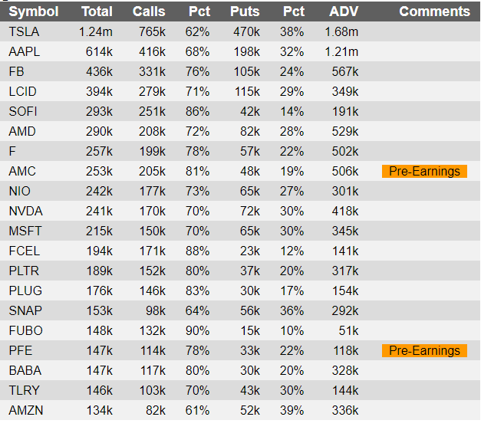Click FCEL calls percentage 88%
Viewport: 504px width, 430px height.
pos(197,251)
